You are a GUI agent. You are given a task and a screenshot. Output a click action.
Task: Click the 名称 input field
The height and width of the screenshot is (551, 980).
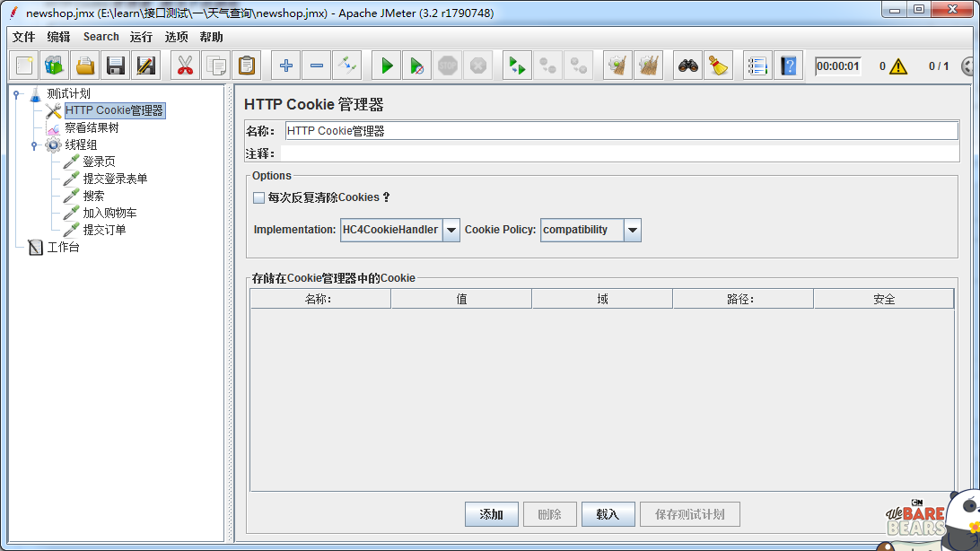tap(621, 130)
